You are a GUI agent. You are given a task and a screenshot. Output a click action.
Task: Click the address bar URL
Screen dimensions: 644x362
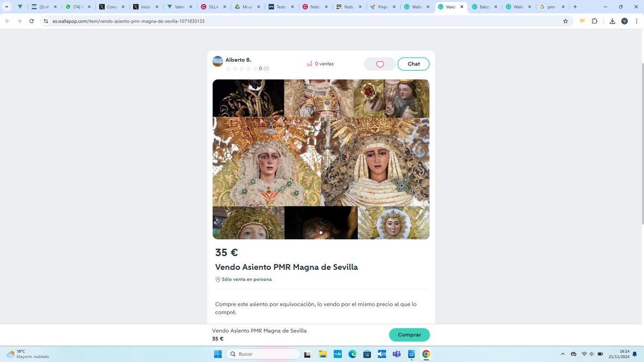point(128,21)
